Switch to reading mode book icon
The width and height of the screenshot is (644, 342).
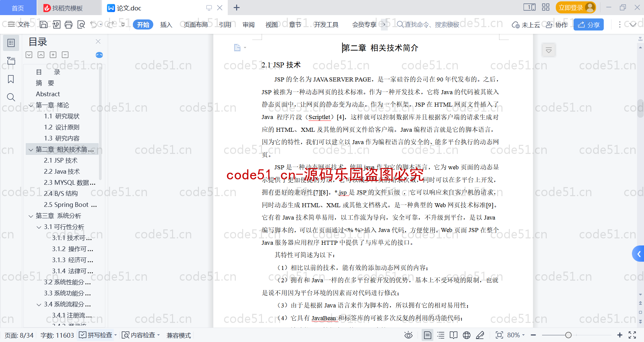(453, 335)
